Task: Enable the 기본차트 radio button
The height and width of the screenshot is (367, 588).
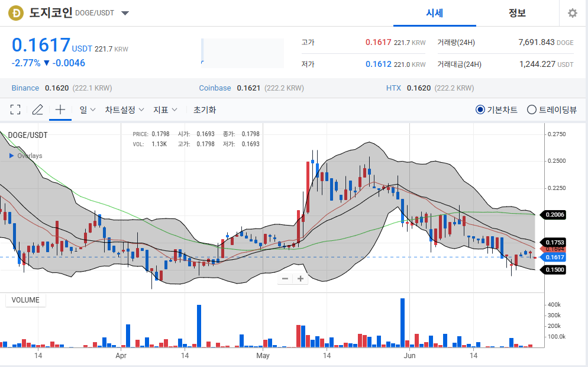Action: tap(480, 110)
